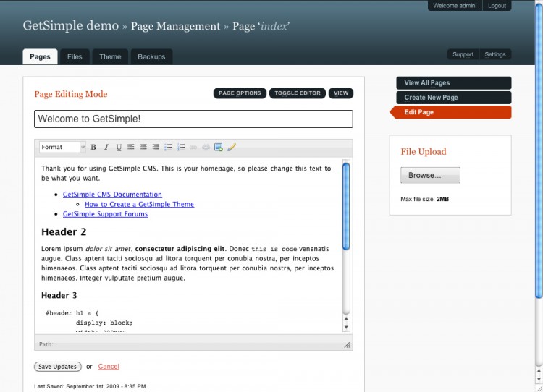Click the Browse file upload button
Screen dimensions: 543x392
coord(431,176)
